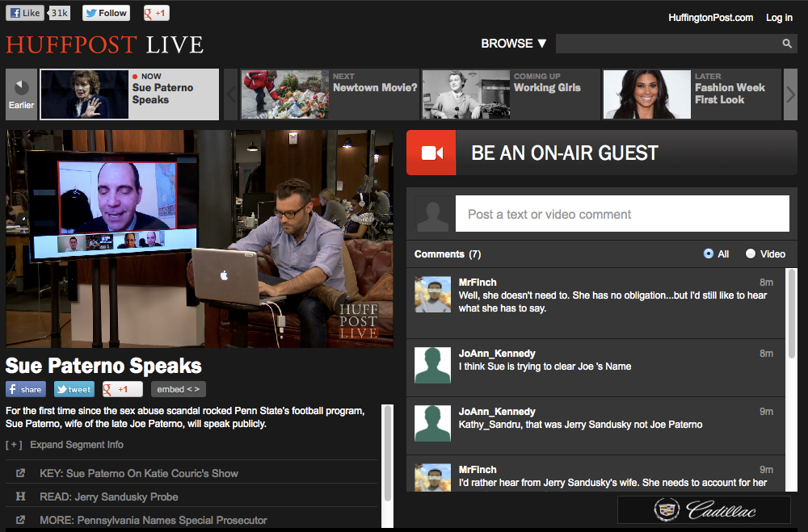Click MrFinch avatar on 8m comment
This screenshot has width=808, height=532.
pyautogui.click(x=432, y=295)
